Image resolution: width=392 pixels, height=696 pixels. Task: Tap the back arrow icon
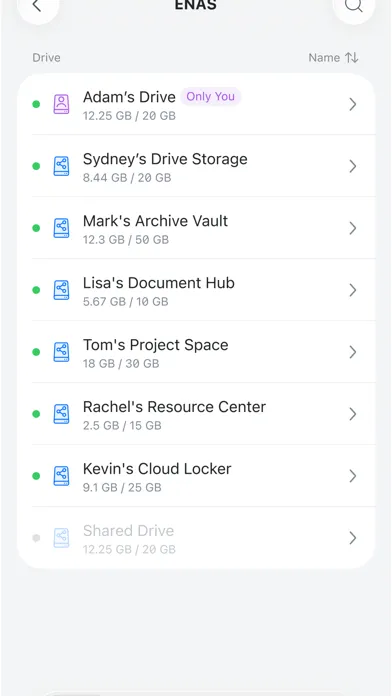[37, 6]
